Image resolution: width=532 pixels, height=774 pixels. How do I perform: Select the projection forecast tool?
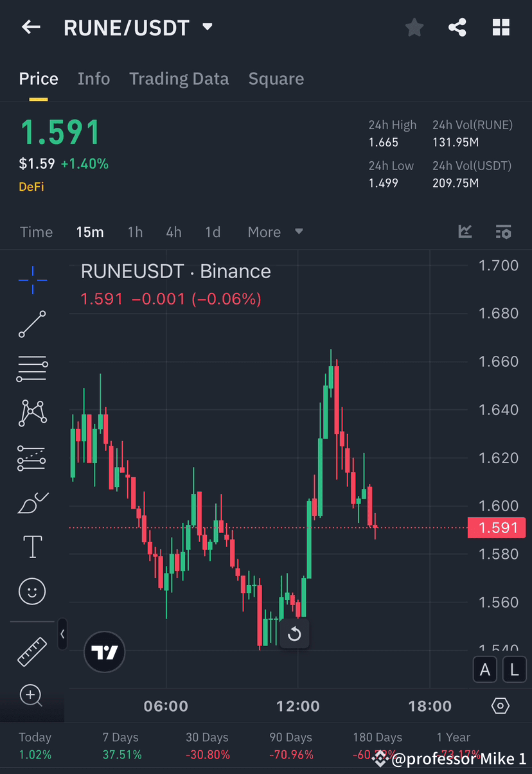[32, 458]
